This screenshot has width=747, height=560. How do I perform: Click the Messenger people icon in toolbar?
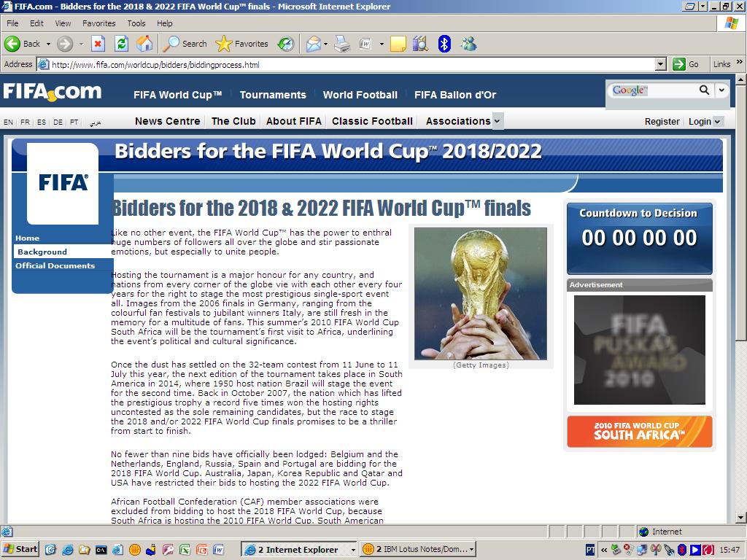click(469, 44)
